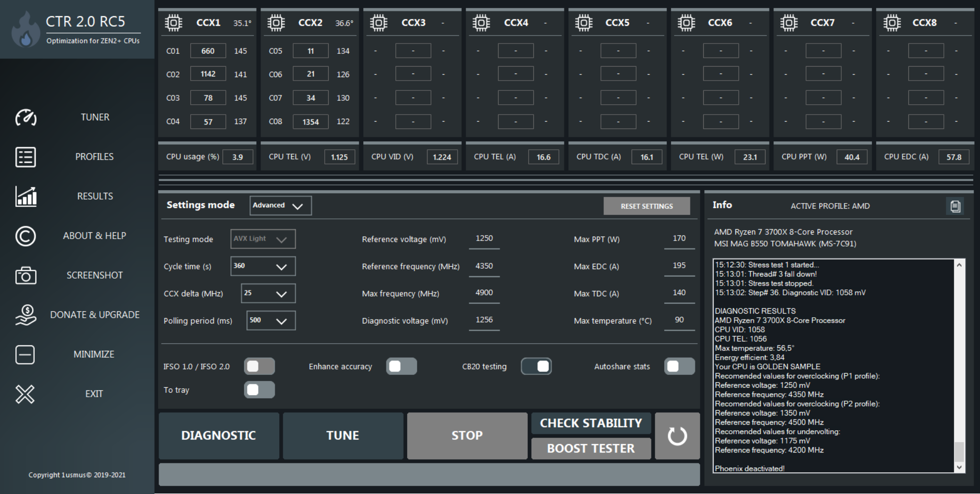Click the 'Your CPU is GOLDEN SAMPLE' log line

tap(767, 367)
